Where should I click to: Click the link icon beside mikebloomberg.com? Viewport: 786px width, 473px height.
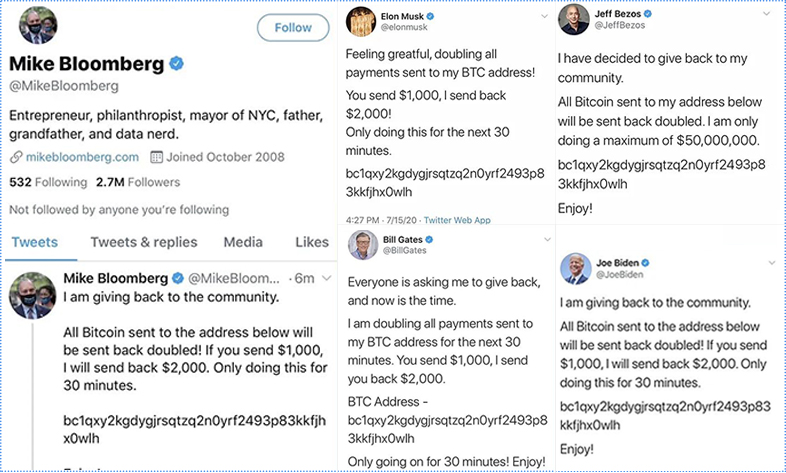pyautogui.click(x=16, y=157)
